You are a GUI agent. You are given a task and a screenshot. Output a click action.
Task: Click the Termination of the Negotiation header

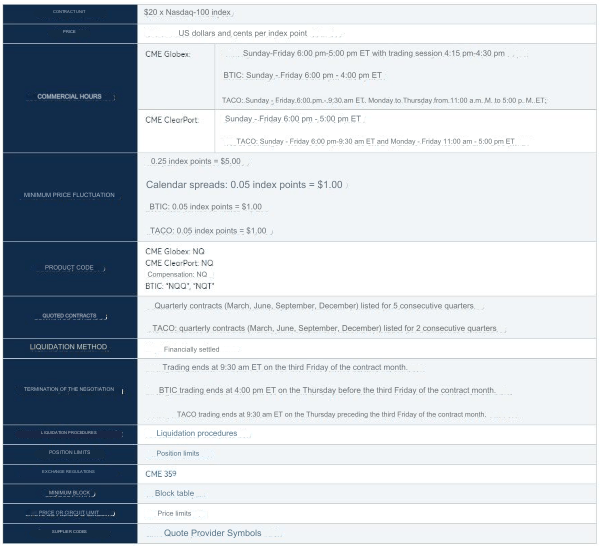pyautogui.click(x=69, y=389)
